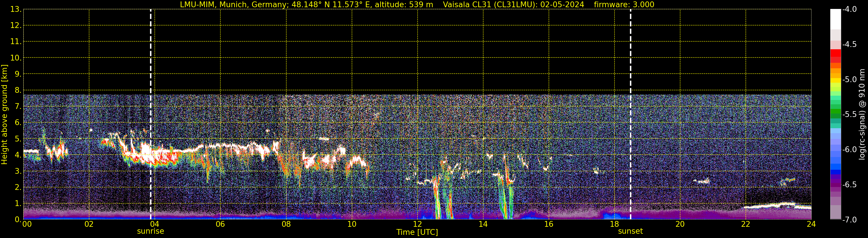This screenshot has height=238, width=868.
Task: Click the height axis tick label 5
Action: coord(18,139)
